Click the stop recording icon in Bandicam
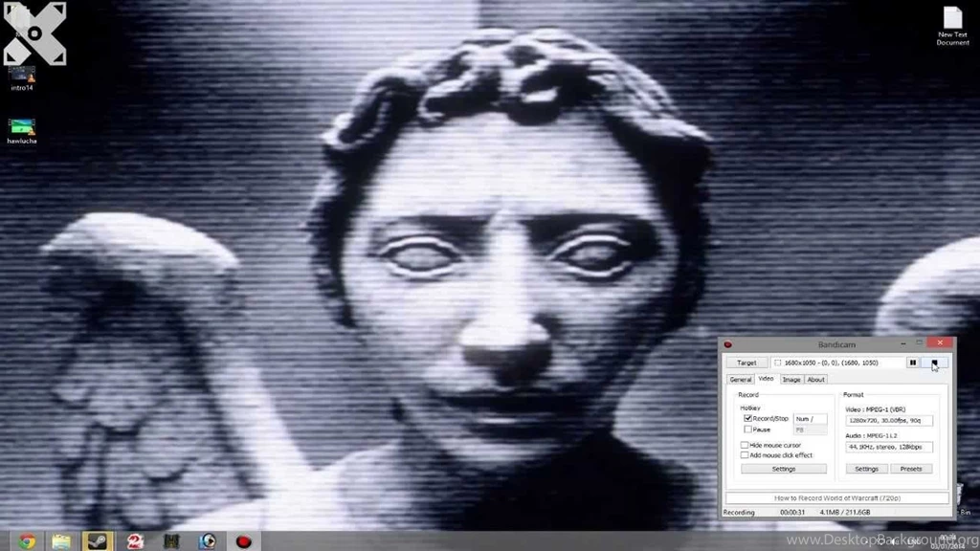Viewport: 980px width, 551px height. (x=933, y=363)
